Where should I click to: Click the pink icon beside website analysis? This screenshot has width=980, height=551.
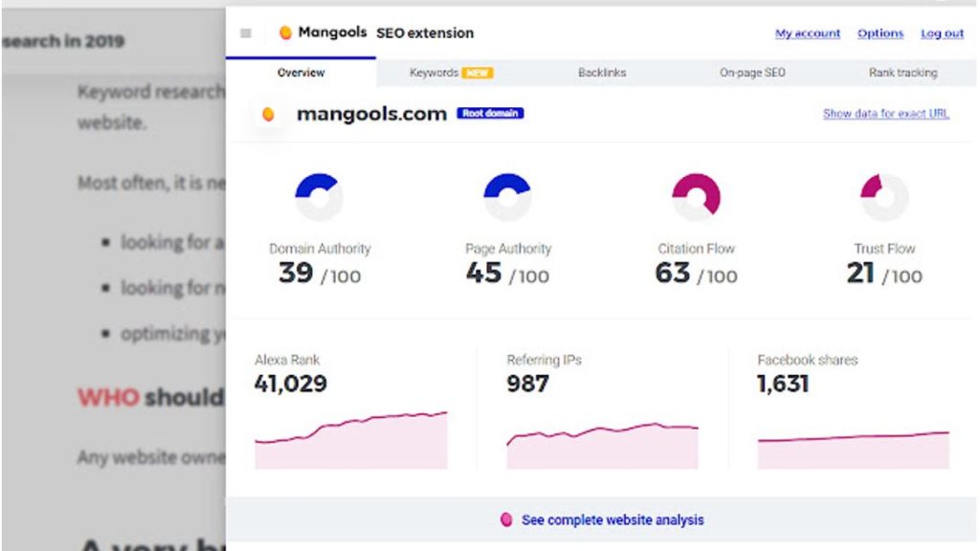pyautogui.click(x=506, y=519)
